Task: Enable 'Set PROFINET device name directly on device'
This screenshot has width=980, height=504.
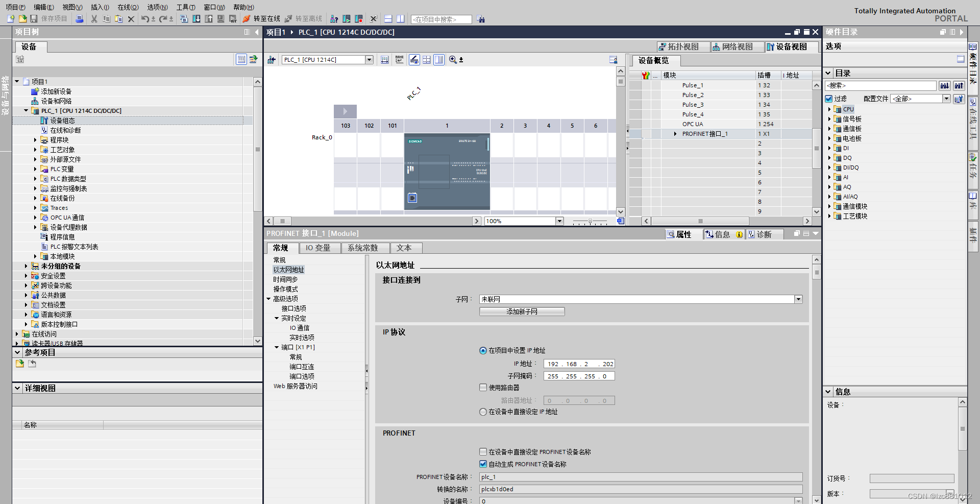Action: click(x=483, y=452)
